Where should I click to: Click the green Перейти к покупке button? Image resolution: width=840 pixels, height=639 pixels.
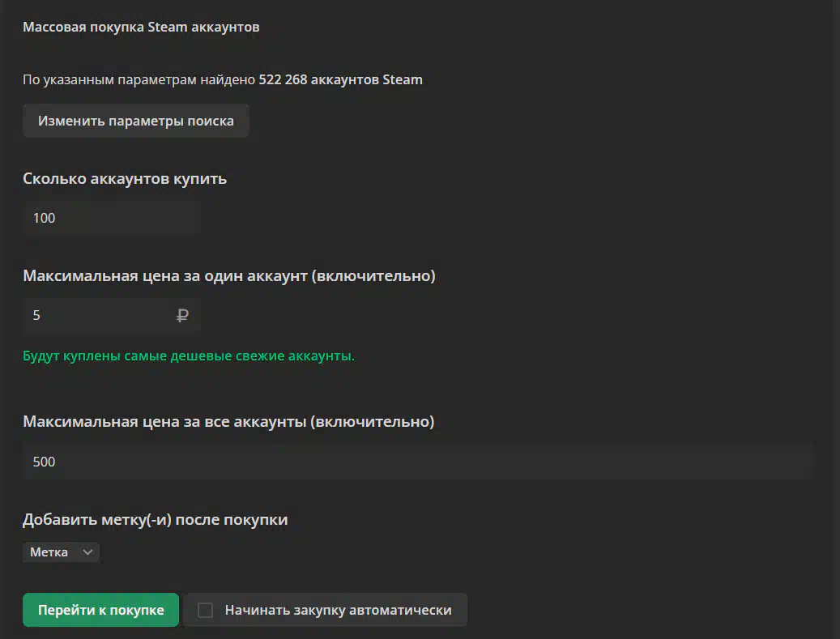click(x=100, y=610)
